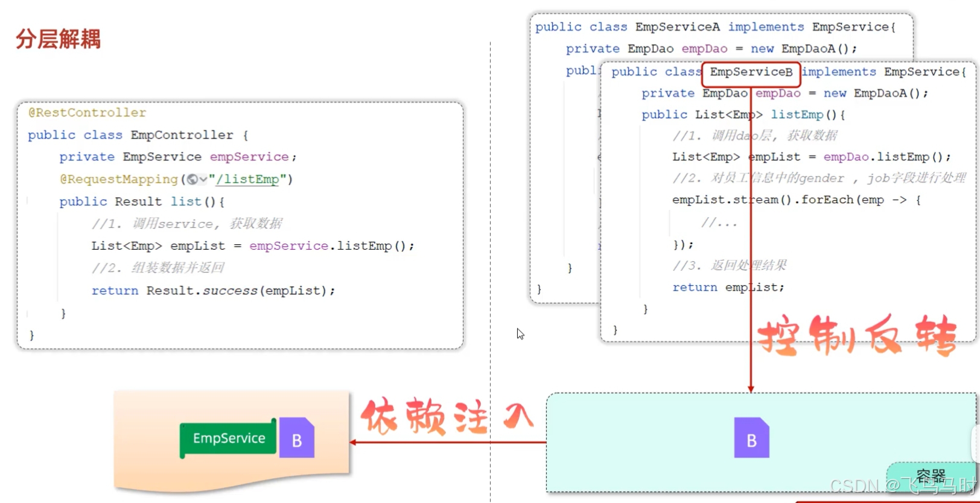
Task: Click the empDao.listEmp() call in EmpServiceB
Action: pyautogui.click(x=886, y=157)
